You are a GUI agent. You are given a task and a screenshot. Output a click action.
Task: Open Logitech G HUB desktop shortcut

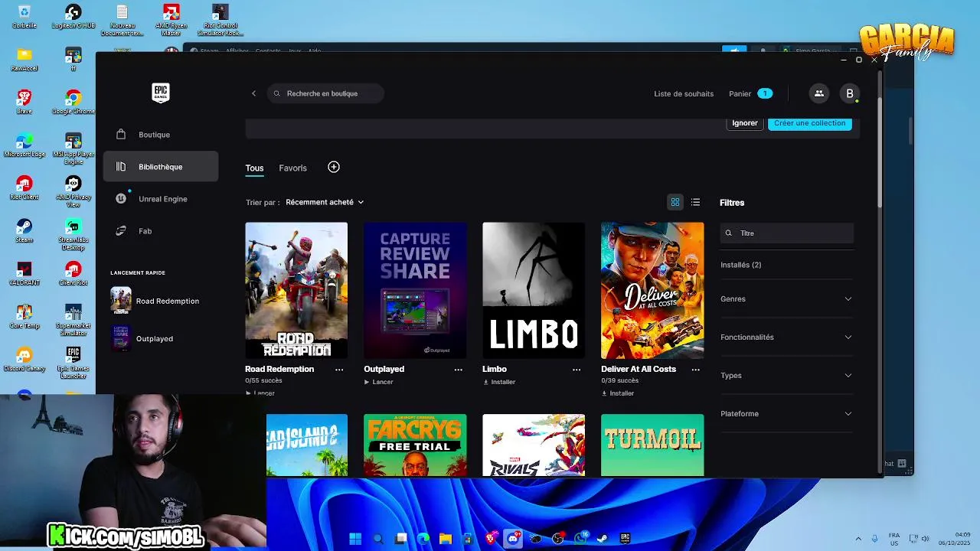click(73, 17)
